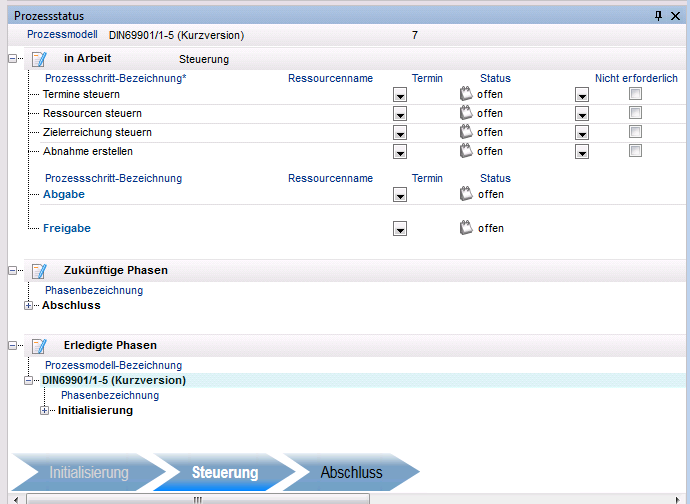The width and height of the screenshot is (690, 504).
Task: Check 'Nicht erforderlich' for Abnahme erstellen
Action: [x=635, y=150]
